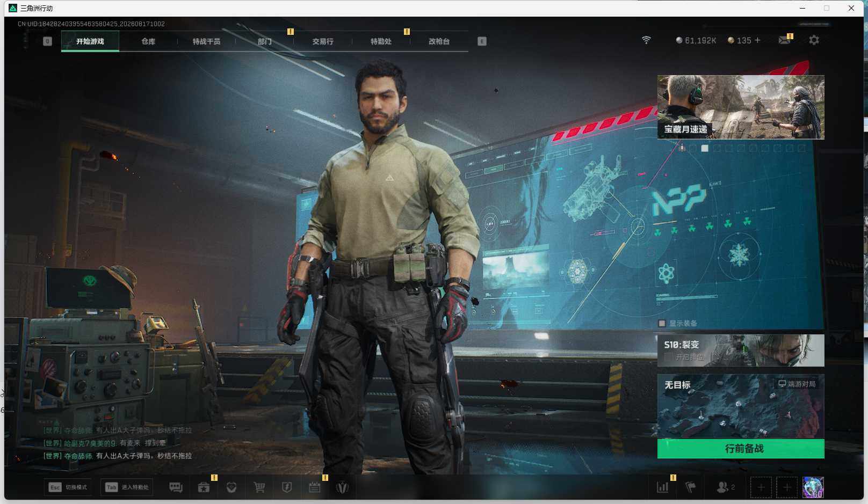Select the highlighted banner page indicator square
Image resolution: width=868 pixels, height=504 pixels.
[x=705, y=148]
